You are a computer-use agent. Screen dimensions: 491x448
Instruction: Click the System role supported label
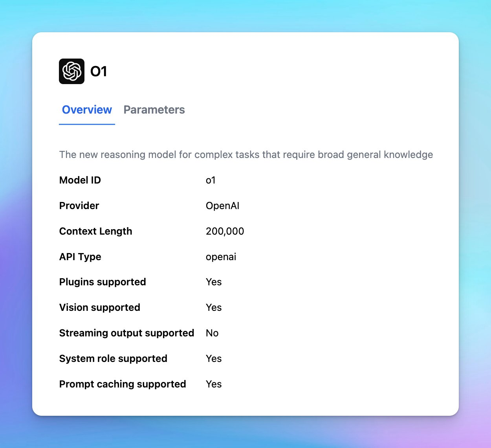point(113,358)
